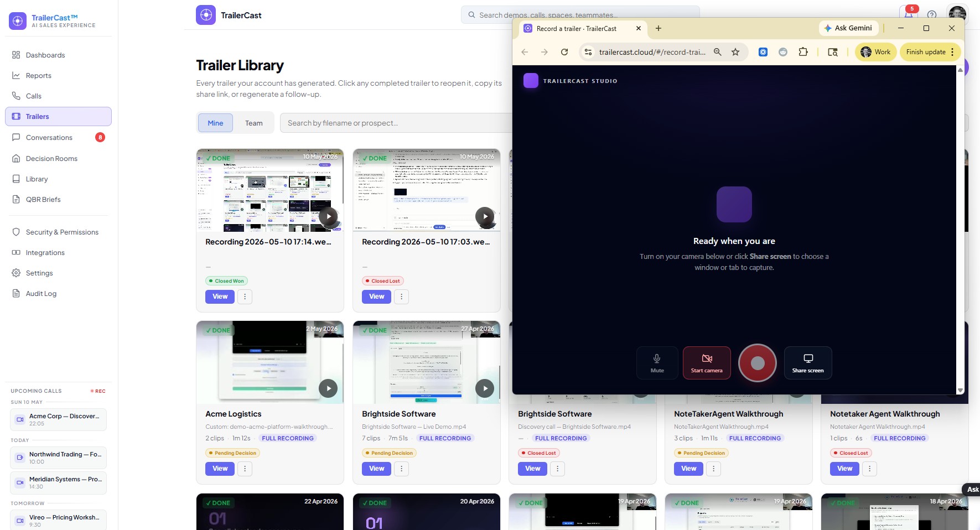Switch to the Team tab
Screen dimensions: 980x530
pos(254,123)
